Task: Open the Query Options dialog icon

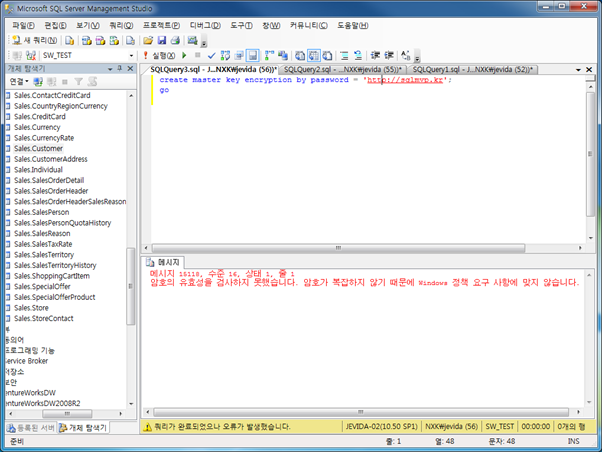Action: (239, 56)
